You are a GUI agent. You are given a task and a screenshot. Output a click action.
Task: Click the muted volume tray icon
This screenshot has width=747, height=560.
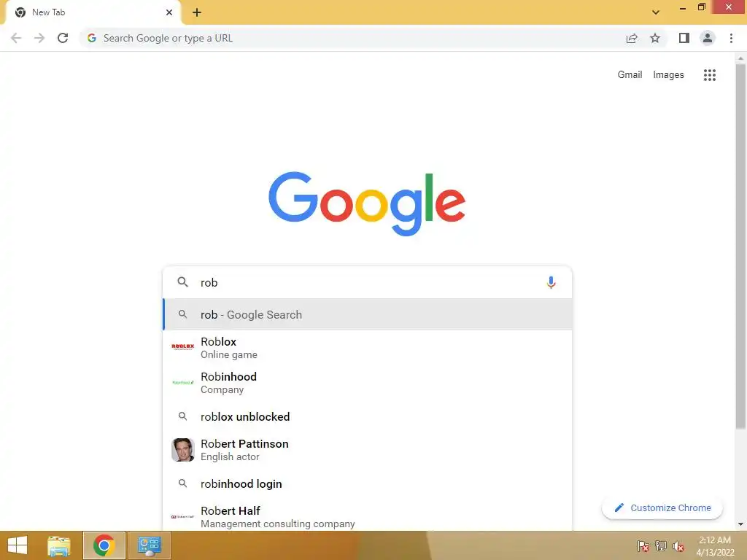[x=678, y=545]
